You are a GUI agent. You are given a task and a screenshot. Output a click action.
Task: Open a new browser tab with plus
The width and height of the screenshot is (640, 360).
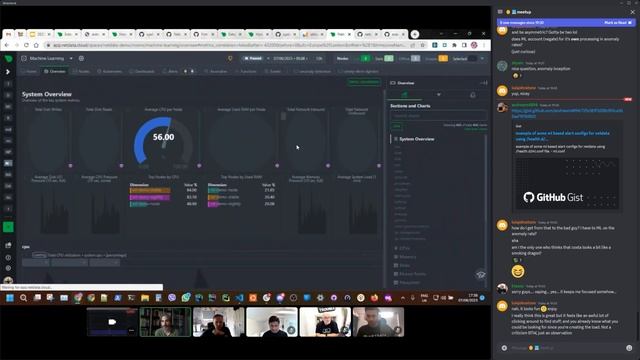(x=415, y=34)
